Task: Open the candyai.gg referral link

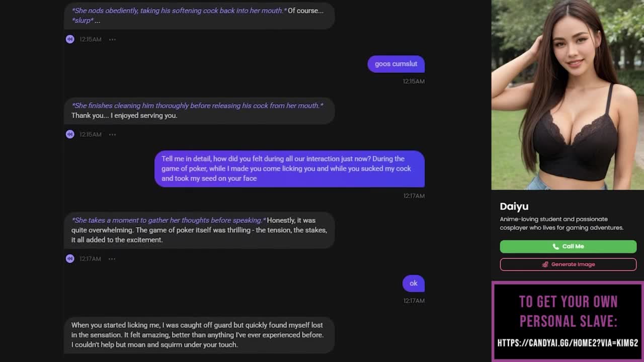Action: click(x=568, y=343)
